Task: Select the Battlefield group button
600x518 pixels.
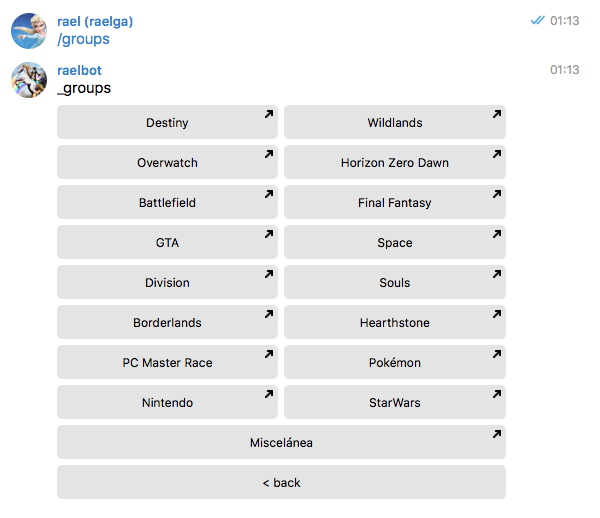Action: point(167,203)
